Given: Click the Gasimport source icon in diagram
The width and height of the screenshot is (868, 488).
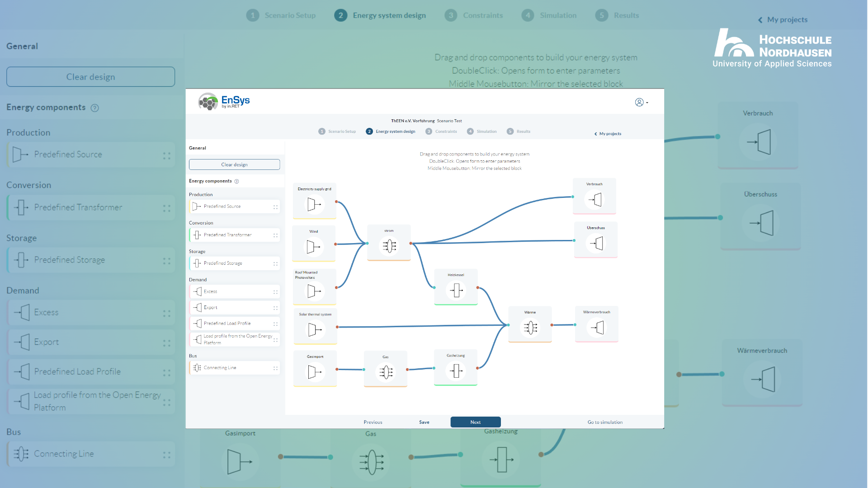Looking at the screenshot, I should 315,372.
